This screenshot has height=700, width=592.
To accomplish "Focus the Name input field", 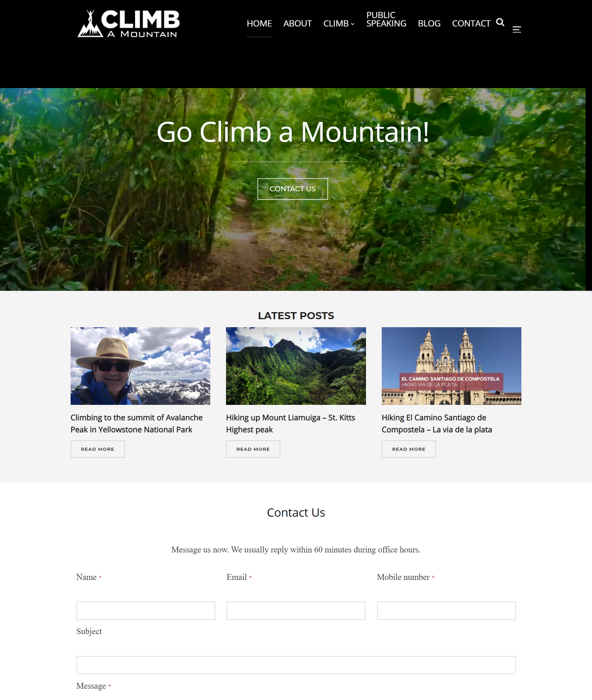I will point(145,611).
